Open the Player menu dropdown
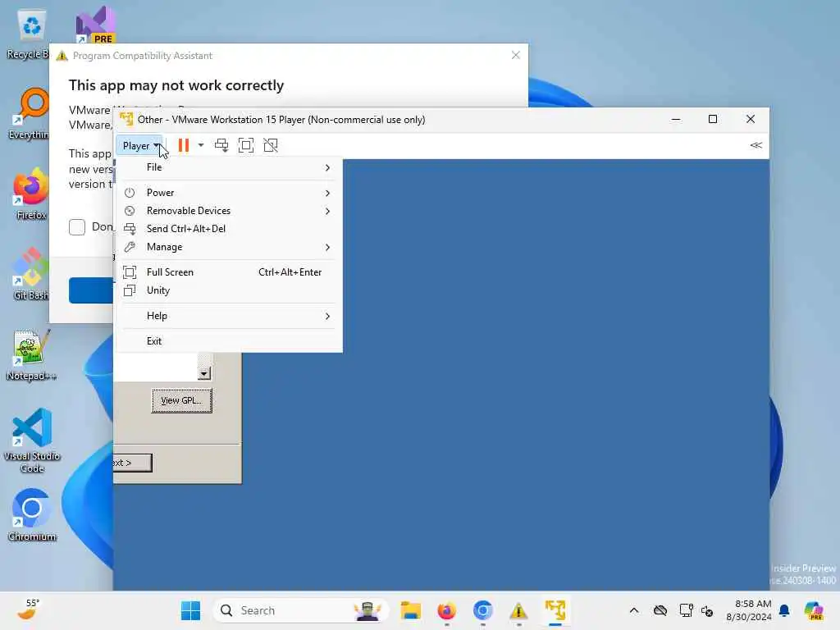This screenshot has width=840, height=630. (x=139, y=146)
